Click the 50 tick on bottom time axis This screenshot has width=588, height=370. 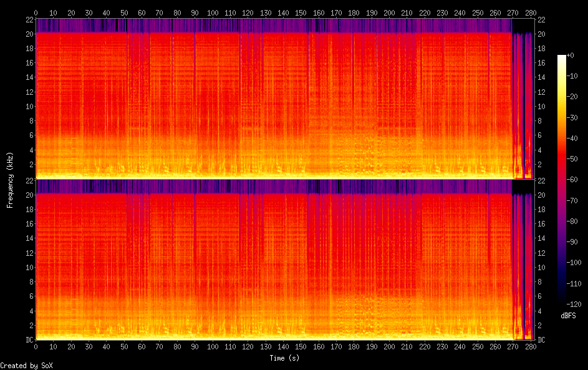pyautogui.click(x=124, y=347)
